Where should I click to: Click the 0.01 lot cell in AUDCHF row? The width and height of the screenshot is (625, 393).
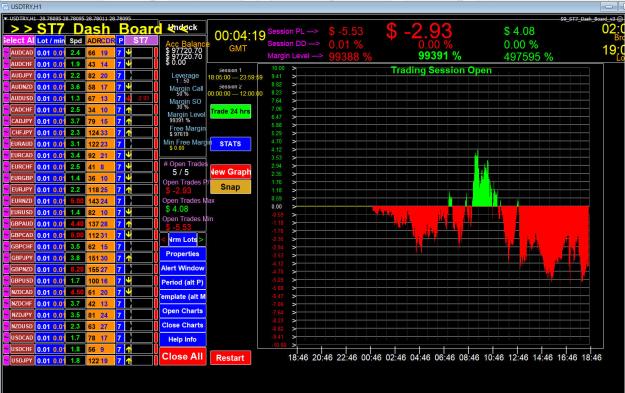tap(43, 64)
